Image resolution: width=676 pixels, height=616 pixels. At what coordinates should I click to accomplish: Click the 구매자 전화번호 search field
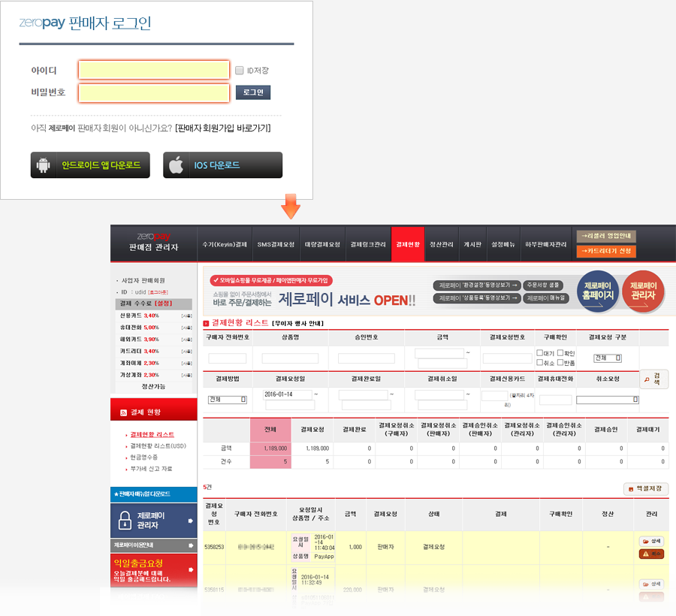tap(227, 358)
